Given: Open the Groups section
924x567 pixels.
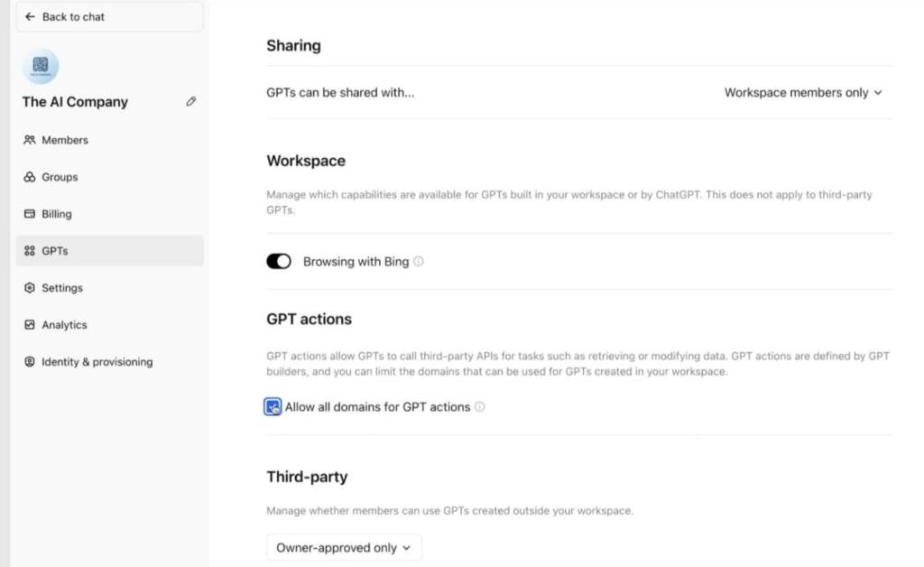Looking at the screenshot, I should click(109, 177).
